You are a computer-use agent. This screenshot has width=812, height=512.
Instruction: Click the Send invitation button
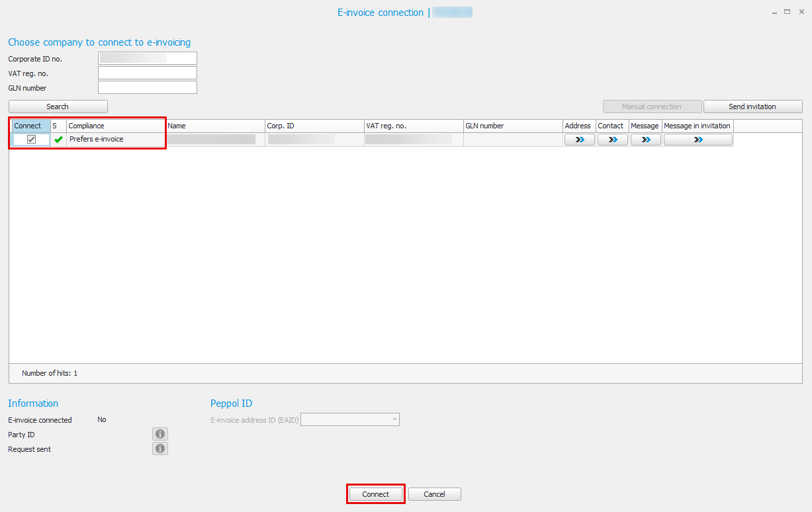pyautogui.click(x=752, y=107)
